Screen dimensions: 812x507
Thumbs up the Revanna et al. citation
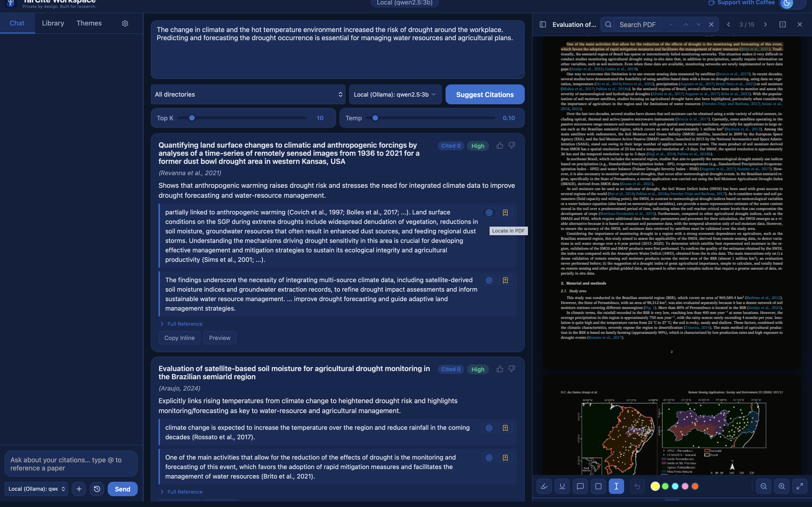[500, 146]
